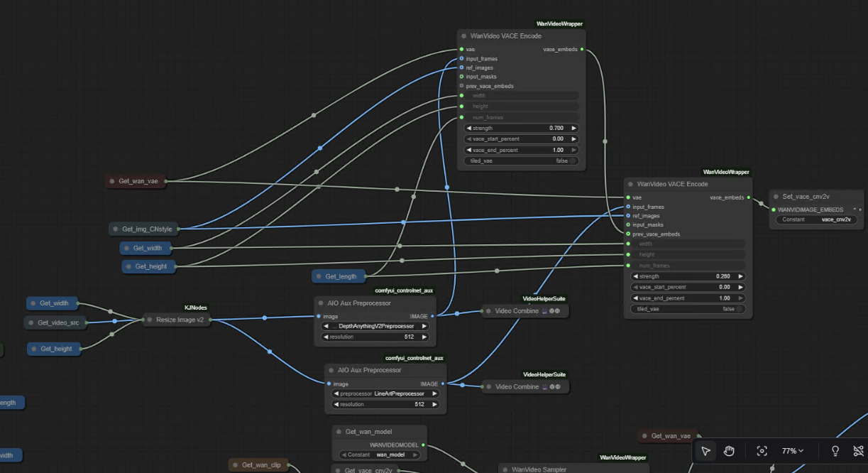
Task: Increase resolution 512 under DepthAnythingV2Preprocessor
Action: 424,337
